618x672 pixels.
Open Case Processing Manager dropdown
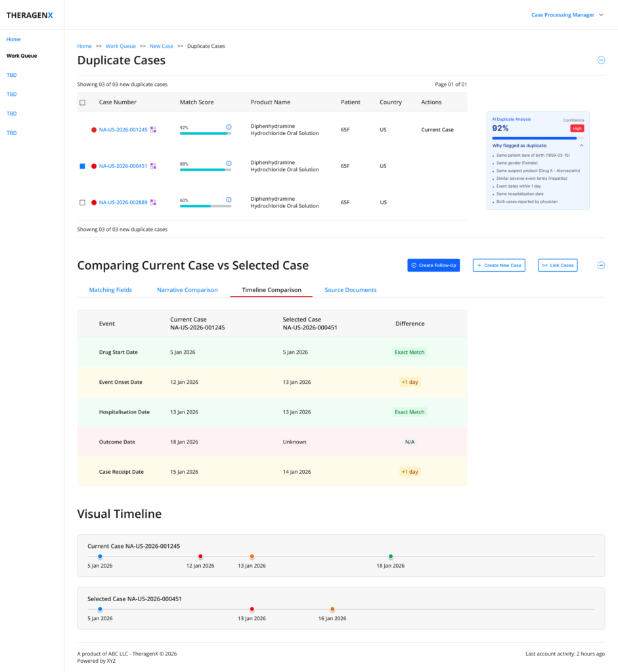coord(567,15)
